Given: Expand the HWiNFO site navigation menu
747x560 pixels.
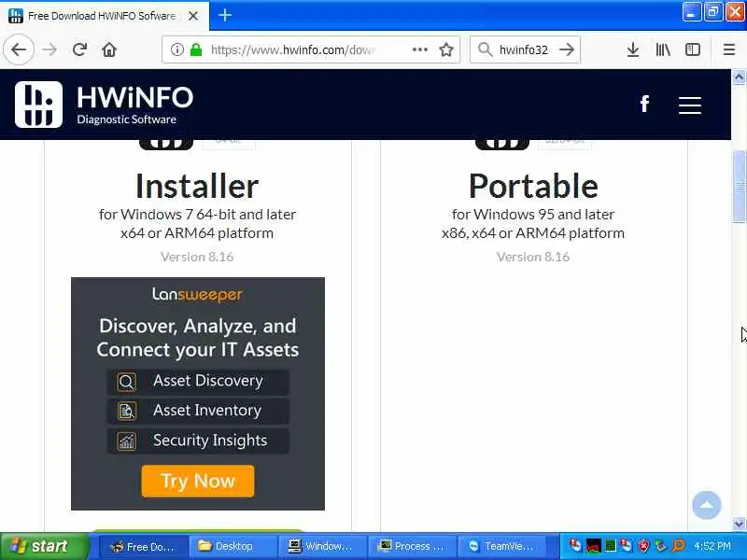Looking at the screenshot, I should tap(689, 105).
